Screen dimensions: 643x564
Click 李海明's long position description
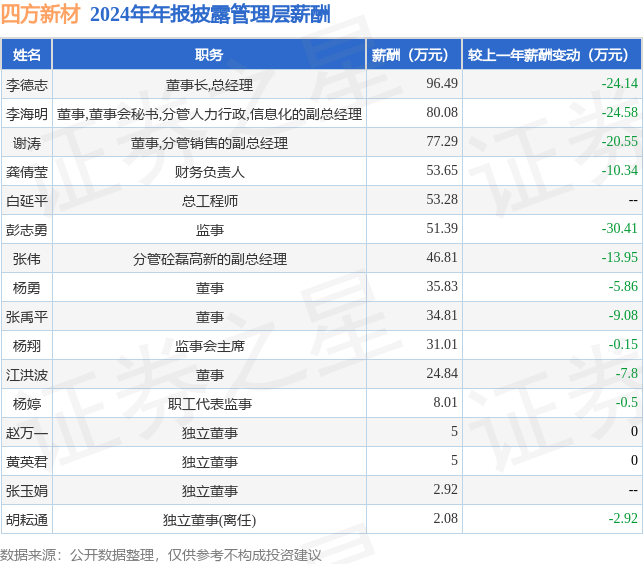pos(209,114)
